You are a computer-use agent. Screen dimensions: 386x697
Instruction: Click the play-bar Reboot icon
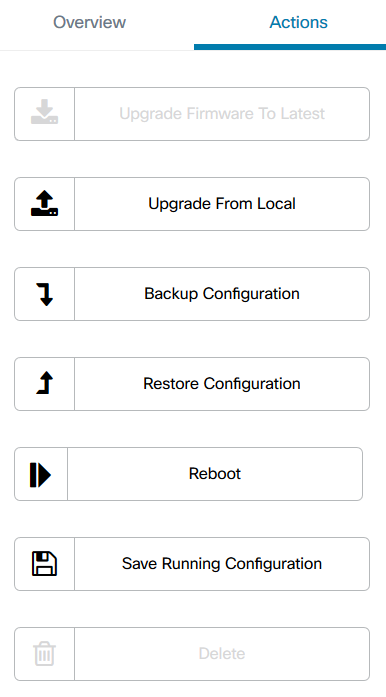pos(40,474)
